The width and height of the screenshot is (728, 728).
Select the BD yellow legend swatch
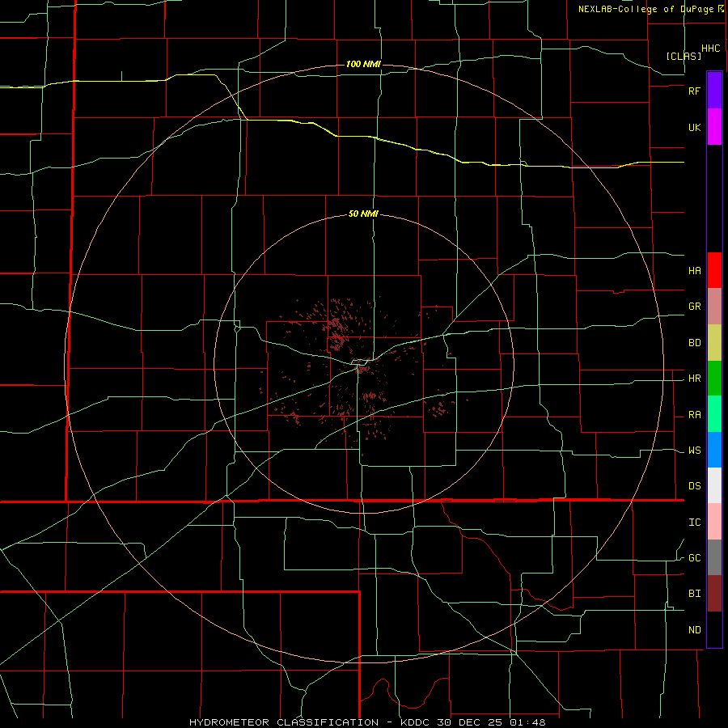click(714, 343)
